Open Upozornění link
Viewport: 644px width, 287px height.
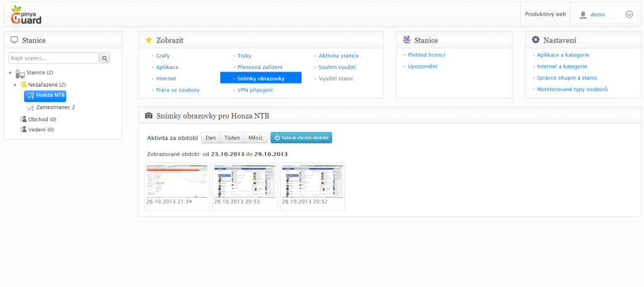click(422, 66)
